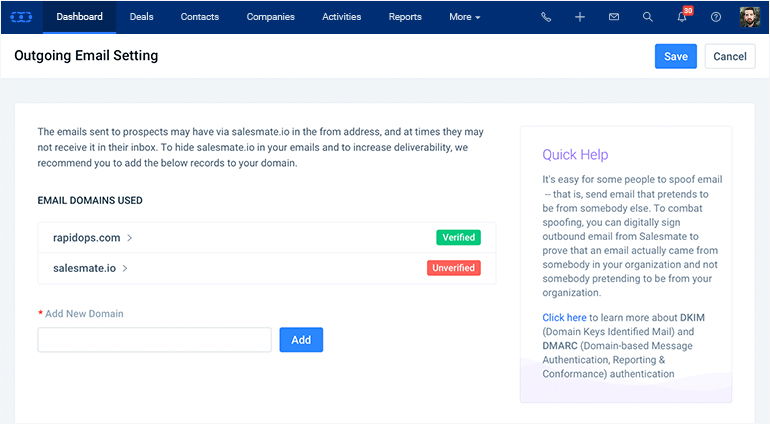Screen dimensions: 770x424
Task: Switch to the Contacts tab
Action: pyautogui.click(x=201, y=17)
